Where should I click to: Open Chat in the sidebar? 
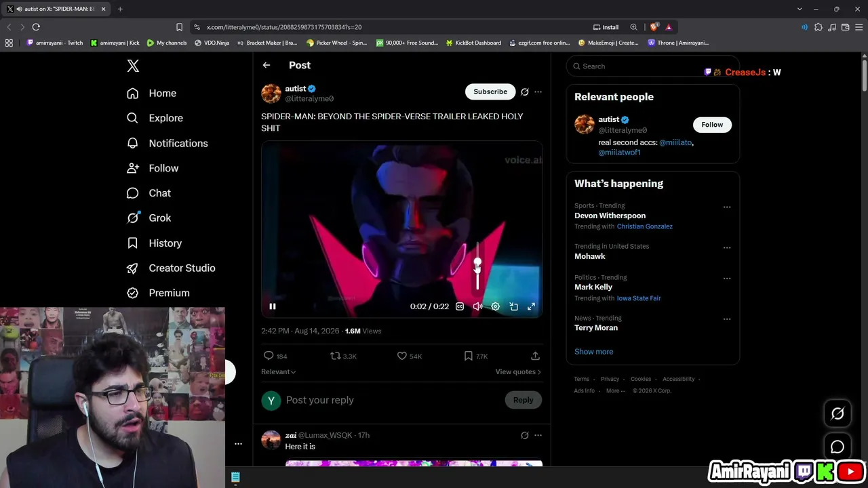coord(149,193)
